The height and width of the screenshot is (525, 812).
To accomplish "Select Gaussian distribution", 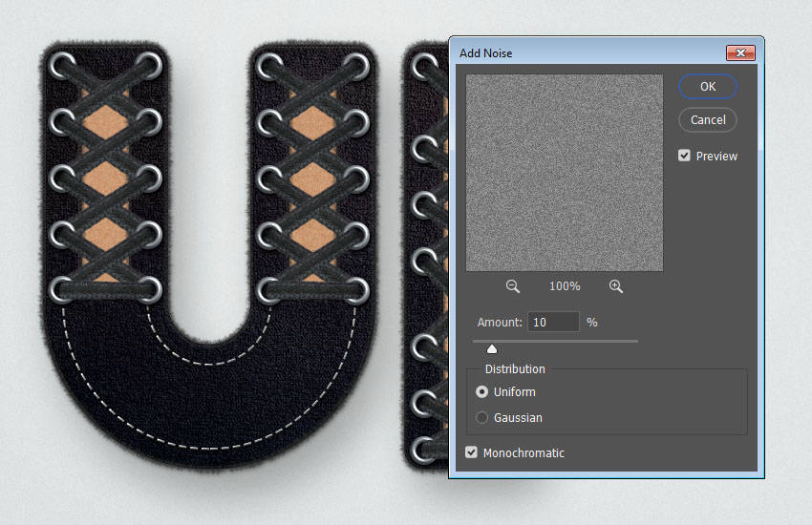I will click(x=482, y=417).
